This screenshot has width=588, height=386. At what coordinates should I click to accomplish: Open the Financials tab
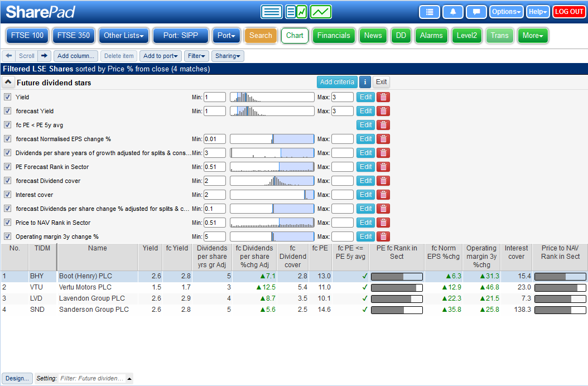(x=334, y=36)
